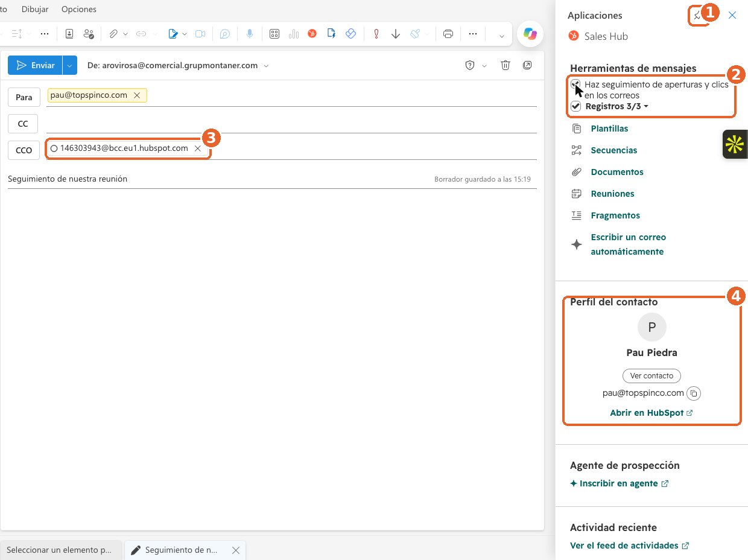
Task: Discard draft with trash icon
Action: click(506, 65)
